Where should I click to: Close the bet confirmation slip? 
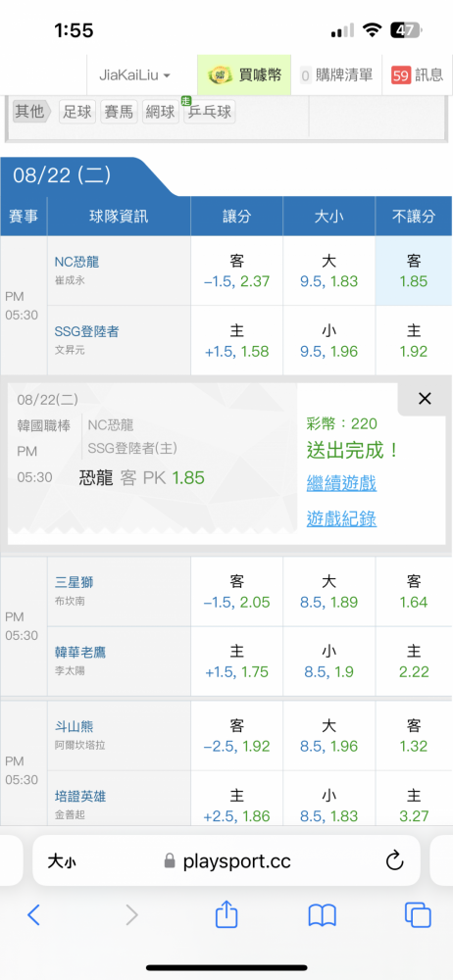click(x=425, y=399)
